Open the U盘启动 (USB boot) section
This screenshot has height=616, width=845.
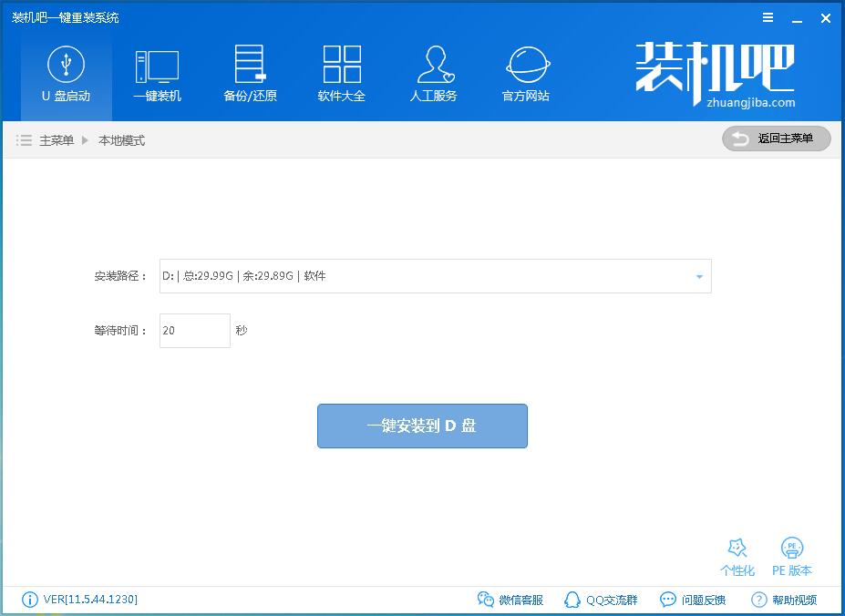pos(66,75)
